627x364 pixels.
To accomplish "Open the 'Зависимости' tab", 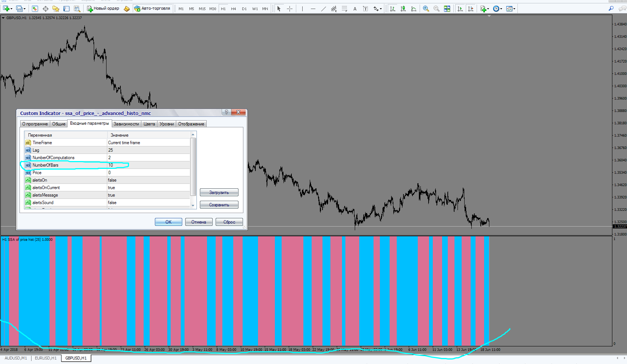I will 126,124.
